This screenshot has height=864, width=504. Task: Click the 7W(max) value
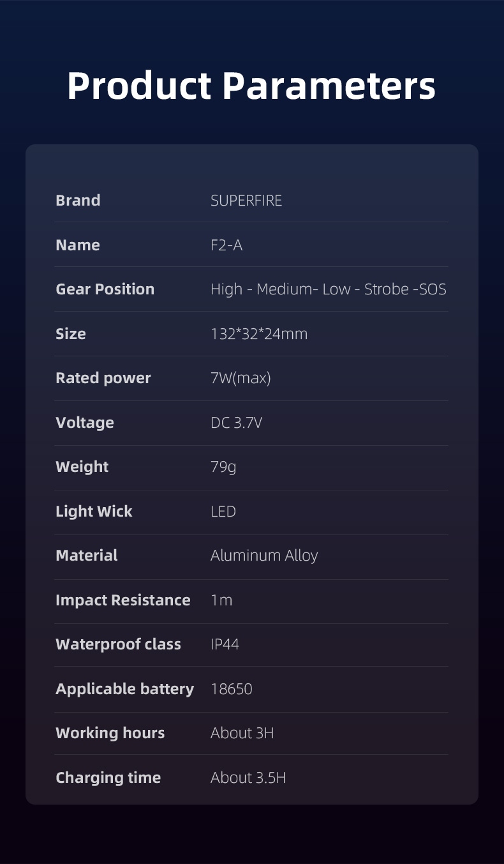click(241, 378)
